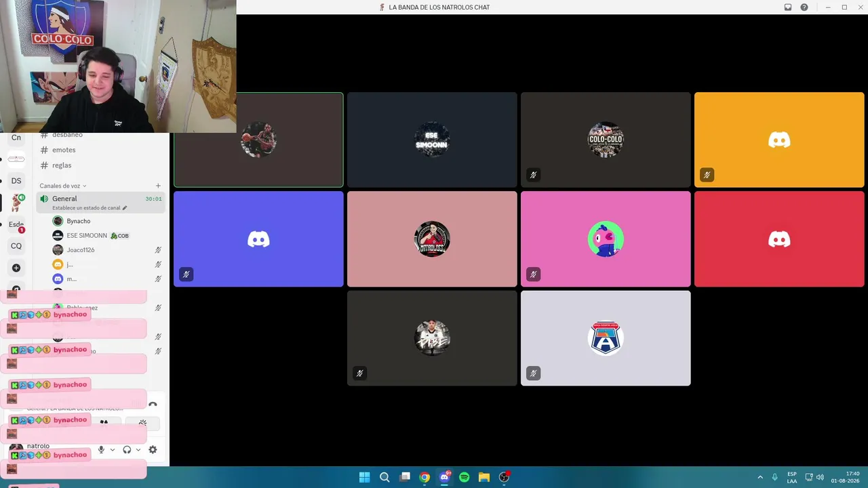868x488 pixels.
Task: Create a new voice channel with plus icon
Action: [158, 186]
